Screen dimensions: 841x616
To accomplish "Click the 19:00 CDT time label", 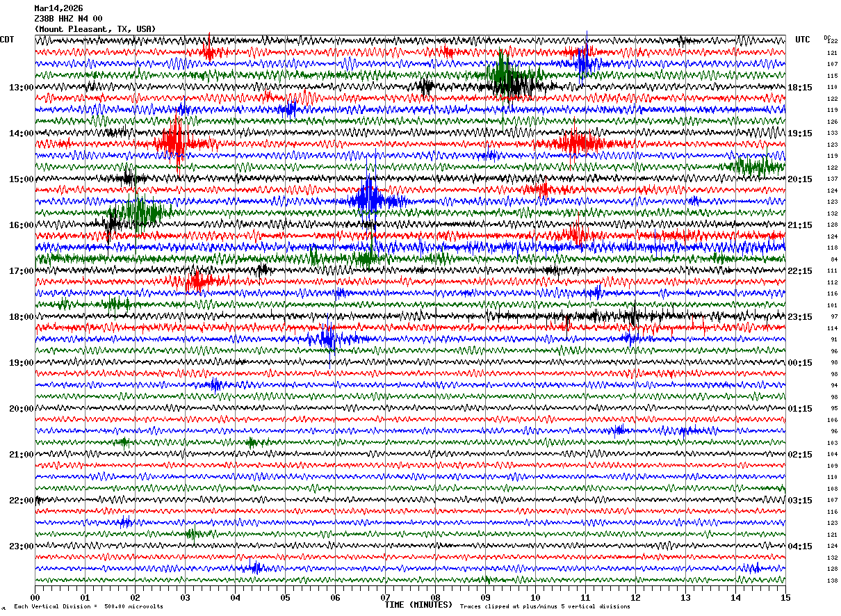I will [x=21, y=363].
